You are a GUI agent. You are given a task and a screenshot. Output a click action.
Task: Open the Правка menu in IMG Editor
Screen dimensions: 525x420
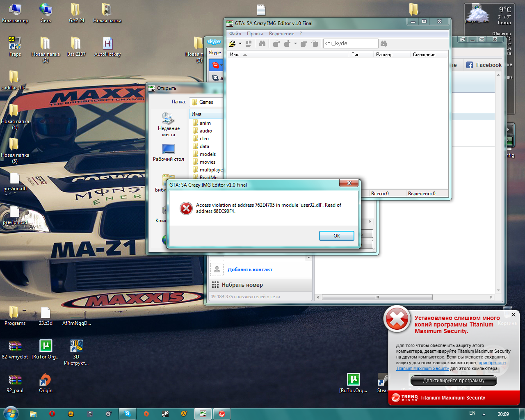pyautogui.click(x=255, y=34)
